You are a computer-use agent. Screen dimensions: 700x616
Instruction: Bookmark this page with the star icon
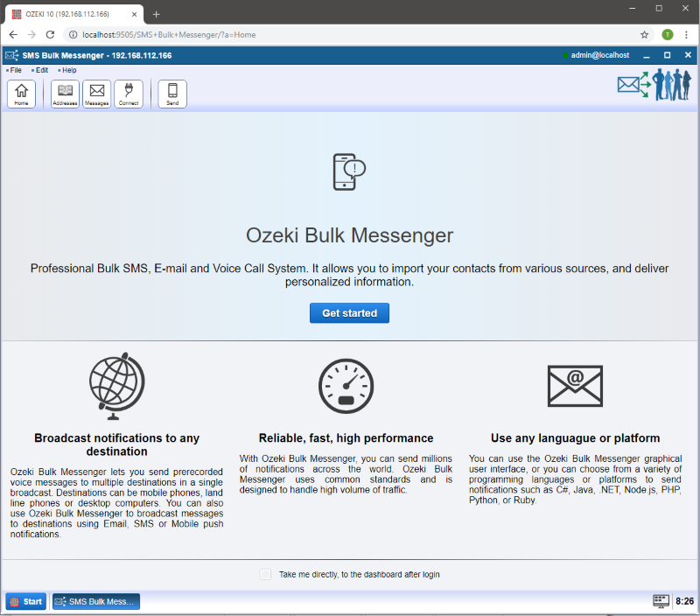[x=645, y=34]
